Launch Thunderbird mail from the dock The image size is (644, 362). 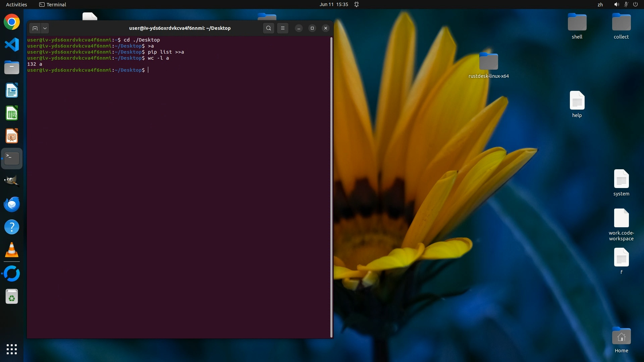pos(12,204)
